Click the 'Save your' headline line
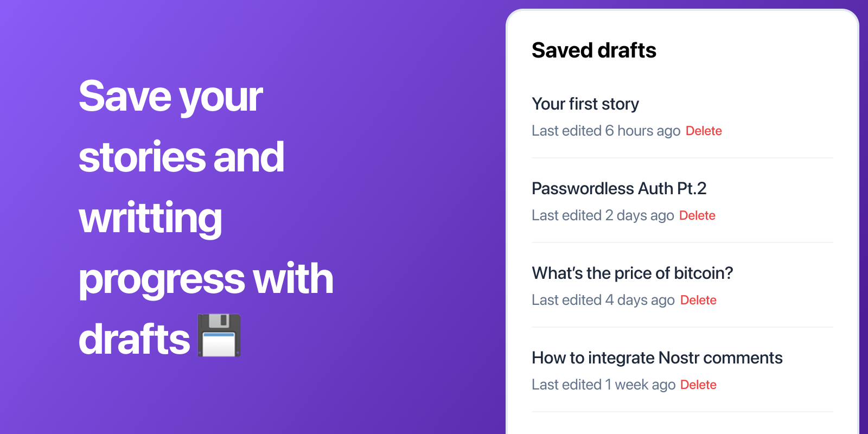868x434 pixels. click(171, 97)
